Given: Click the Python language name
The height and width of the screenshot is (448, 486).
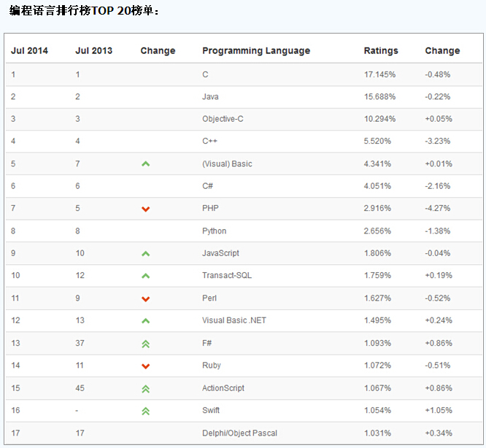Looking at the screenshot, I should (214, 231).
